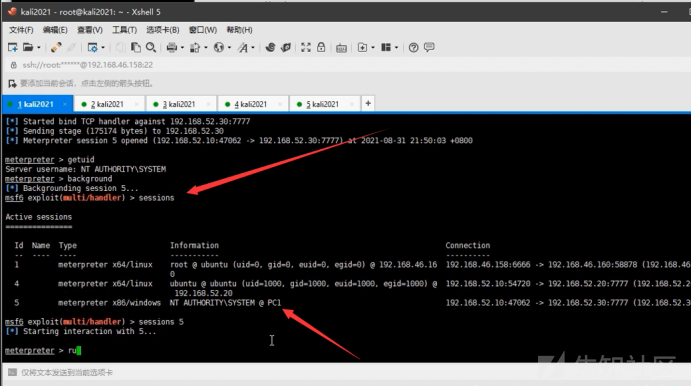Click the Font letter icon
The width and height of the screenshot is (692, 386).
coord(243,47)
